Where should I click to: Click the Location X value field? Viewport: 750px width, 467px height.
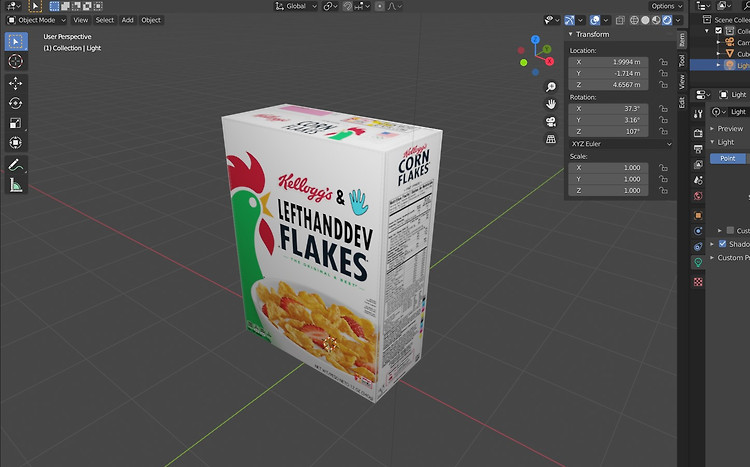[x=608, y=62]
